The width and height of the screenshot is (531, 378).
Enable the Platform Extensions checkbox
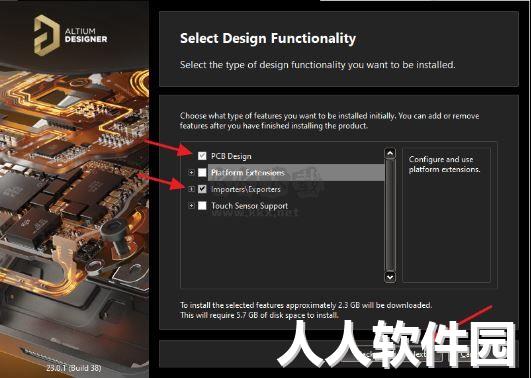tap(202, 172)
